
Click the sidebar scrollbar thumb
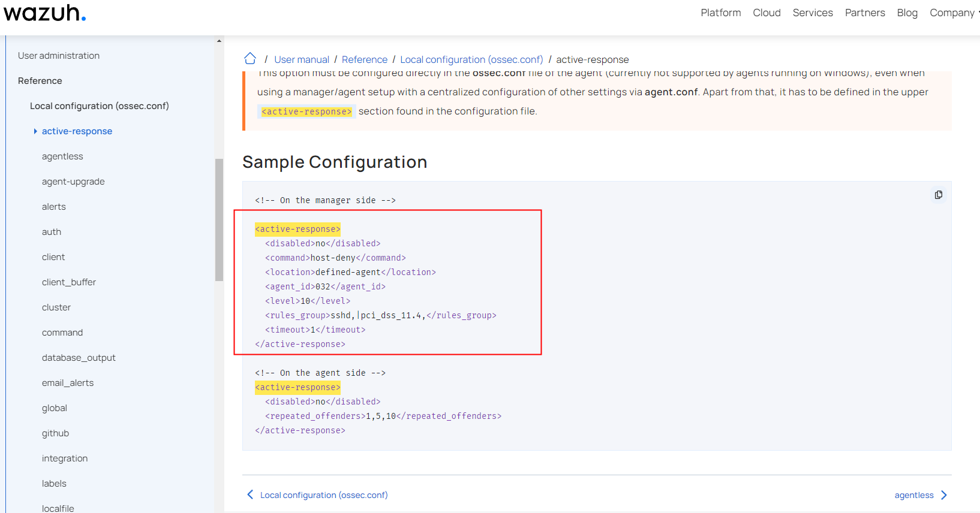coord(219,219)
